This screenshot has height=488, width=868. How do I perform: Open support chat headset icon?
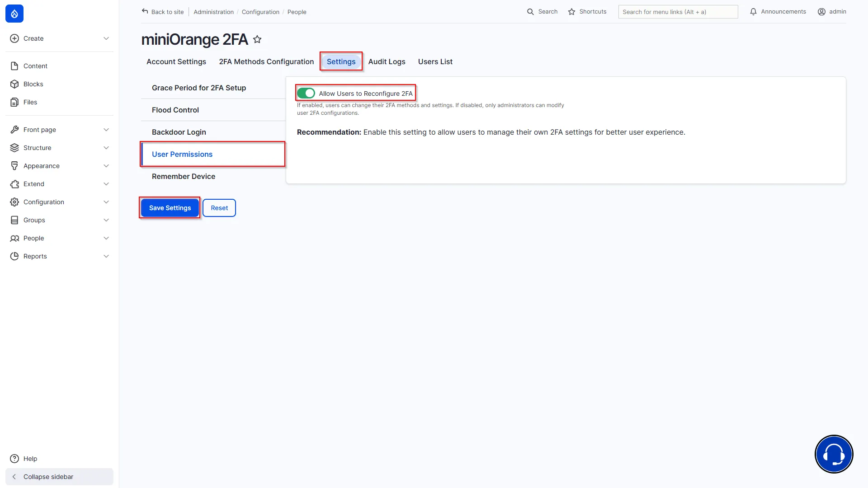tap(834, 454)
